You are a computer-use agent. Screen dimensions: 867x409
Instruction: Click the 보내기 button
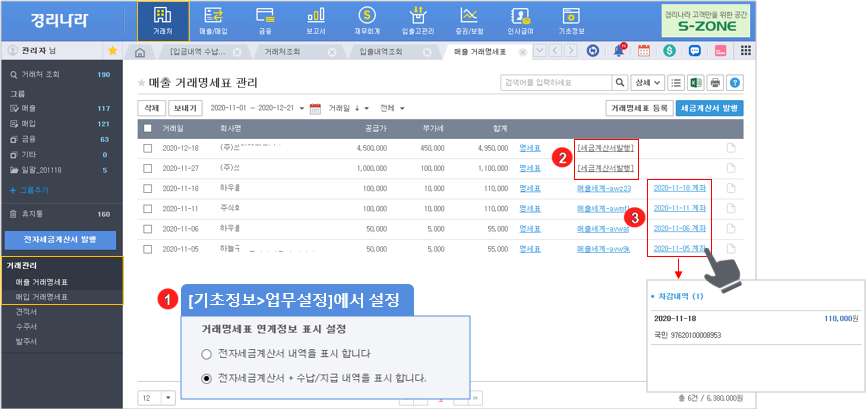point(185,108)
